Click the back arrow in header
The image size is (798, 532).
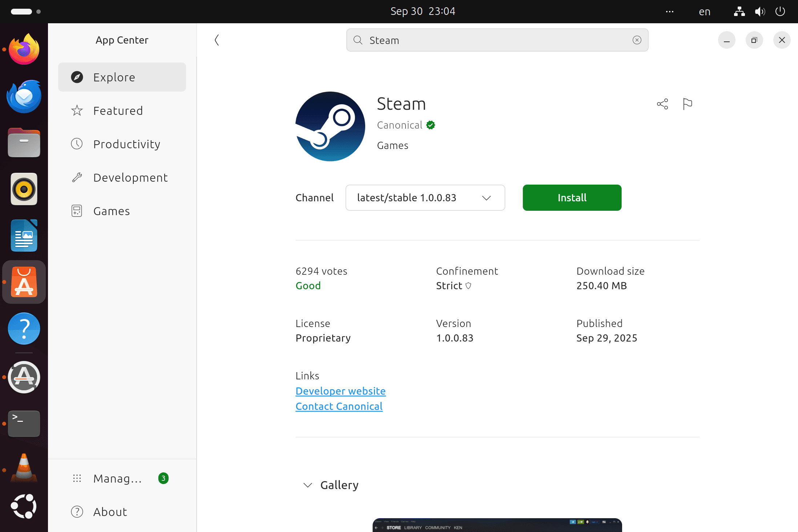tap(217, 40)
